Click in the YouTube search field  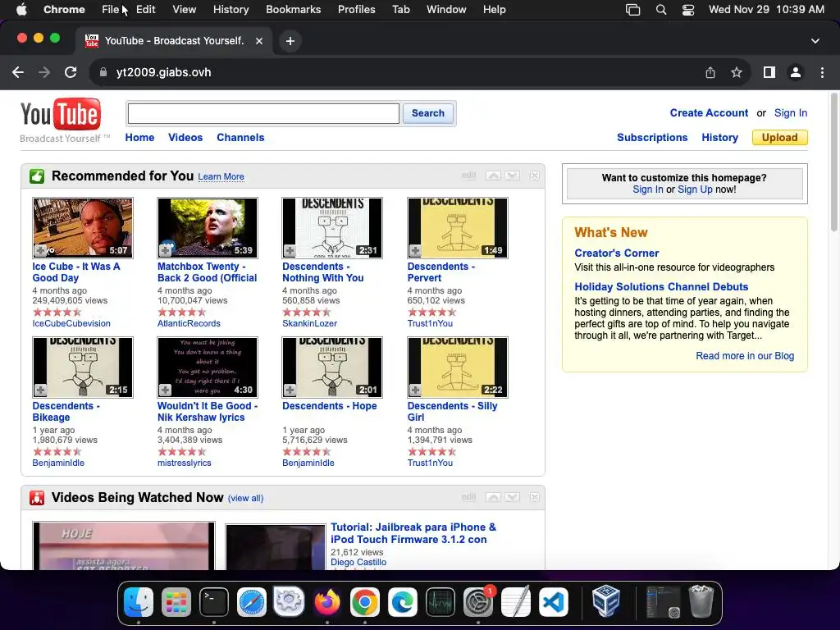pyautogui.click(x=263, y=113)
